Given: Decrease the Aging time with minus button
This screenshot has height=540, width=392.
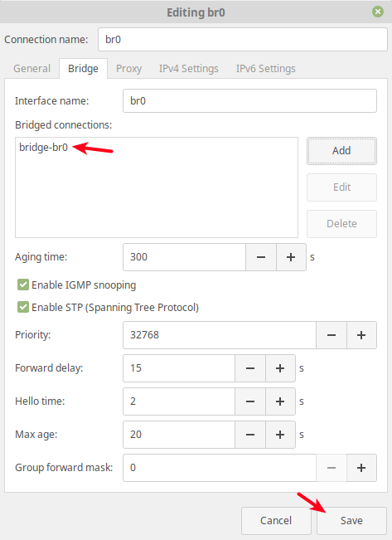Looking at the screenshot, I should (261, 257).
